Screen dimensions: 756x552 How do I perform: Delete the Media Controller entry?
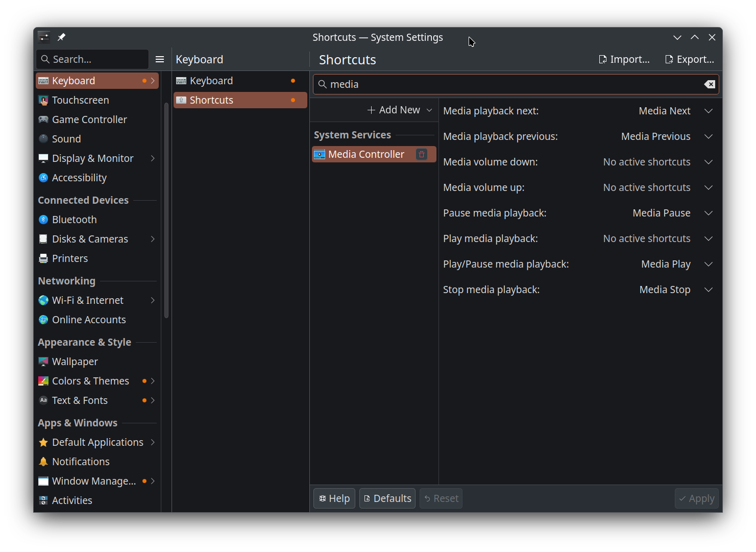(422, 154)
